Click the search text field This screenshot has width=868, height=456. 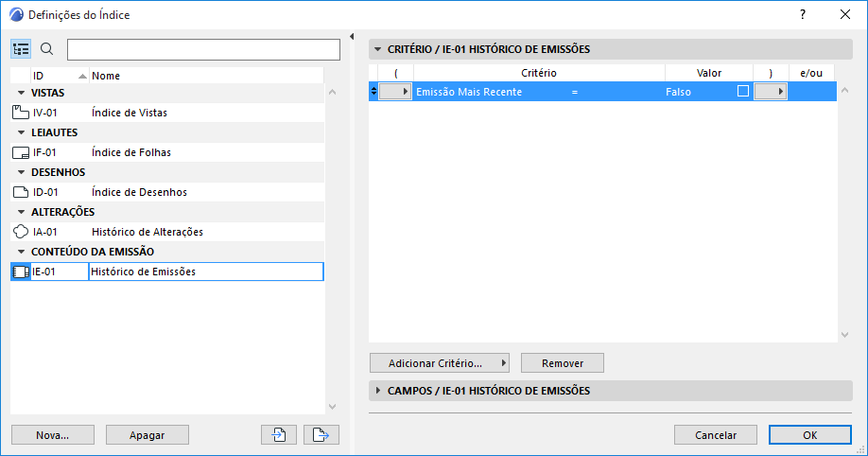coord(203,49)
